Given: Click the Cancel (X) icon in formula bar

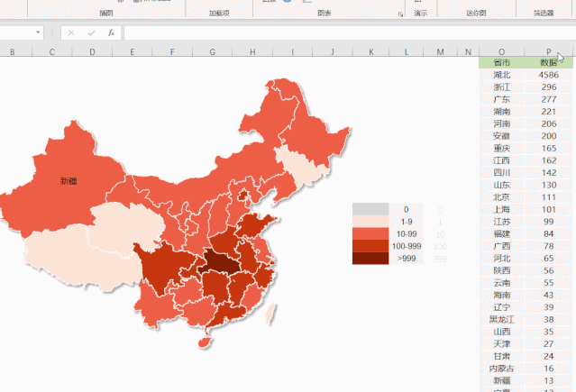Looking at the screenshot, I should point(71,33).
